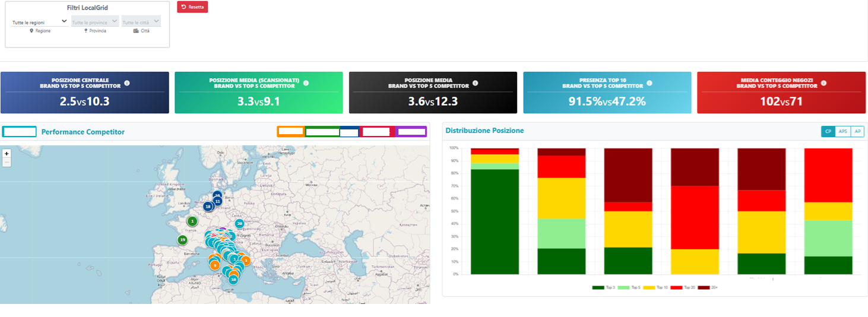Zoom in the map with plus button
Screen dimensions: 868x317
[x=7, y=153]
